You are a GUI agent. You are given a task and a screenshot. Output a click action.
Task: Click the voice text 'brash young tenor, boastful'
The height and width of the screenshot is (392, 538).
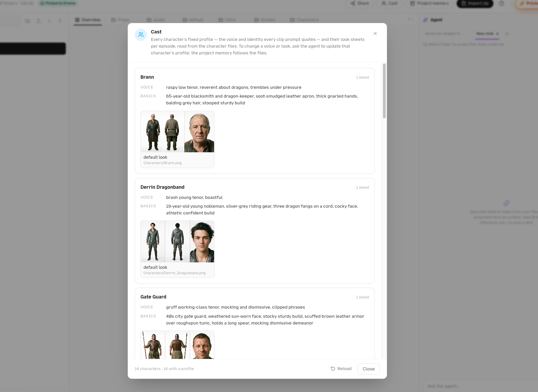(x=194, y=198)
